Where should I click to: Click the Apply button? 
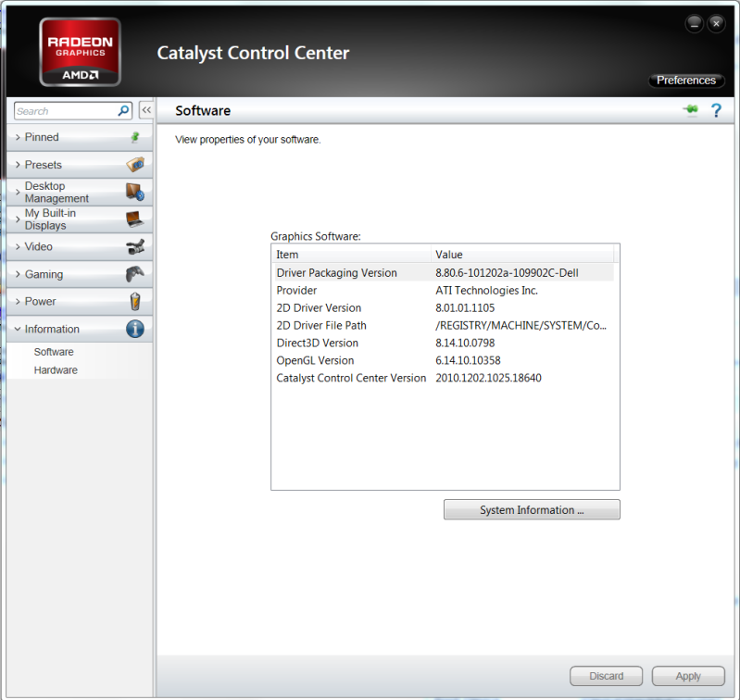click(x=688, y=676)
